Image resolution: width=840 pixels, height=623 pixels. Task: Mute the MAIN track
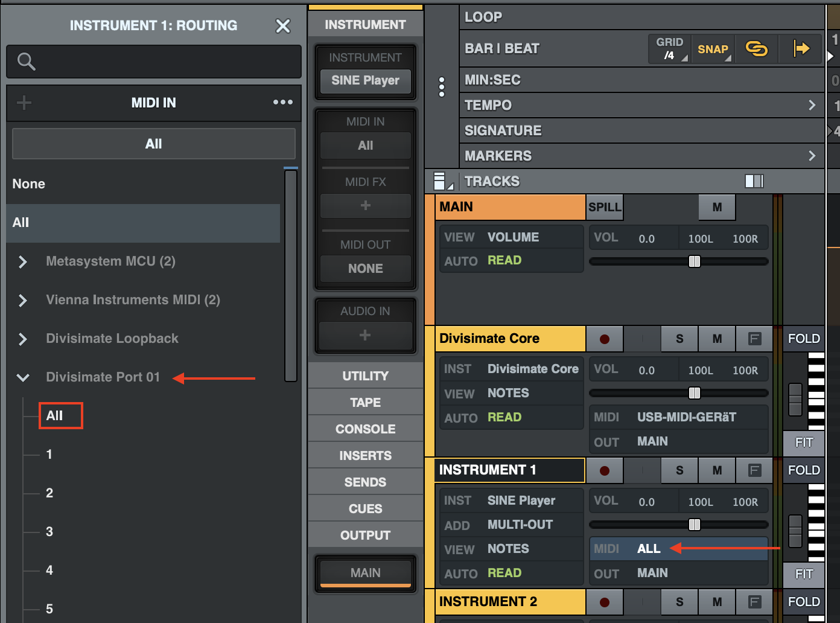tap(717, 207)
